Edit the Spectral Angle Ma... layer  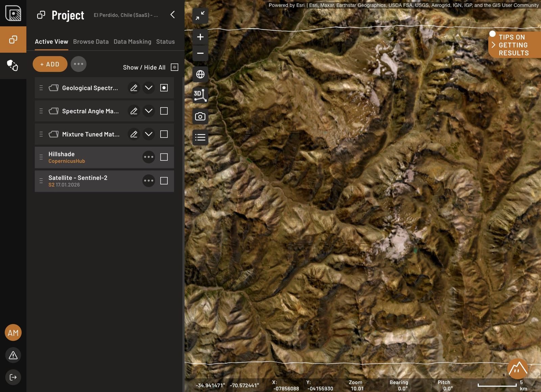[x=134, y=111]
